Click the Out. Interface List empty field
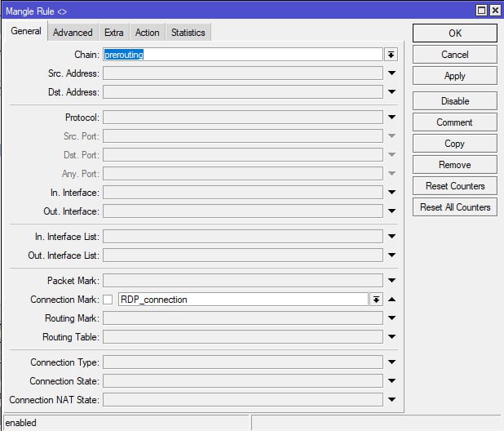This screenshot has height=431, width=504. click(x=243, y=255)
